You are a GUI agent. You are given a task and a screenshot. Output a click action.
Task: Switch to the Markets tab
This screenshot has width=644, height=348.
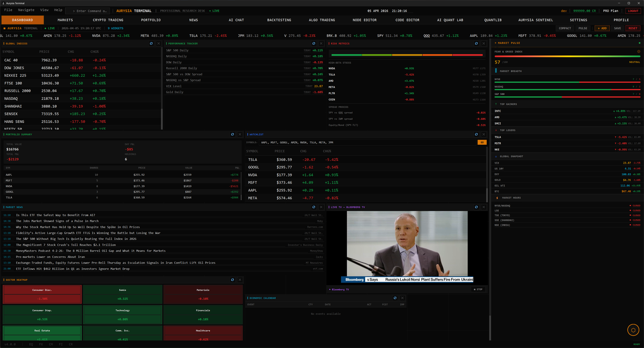tap(65, 20)
